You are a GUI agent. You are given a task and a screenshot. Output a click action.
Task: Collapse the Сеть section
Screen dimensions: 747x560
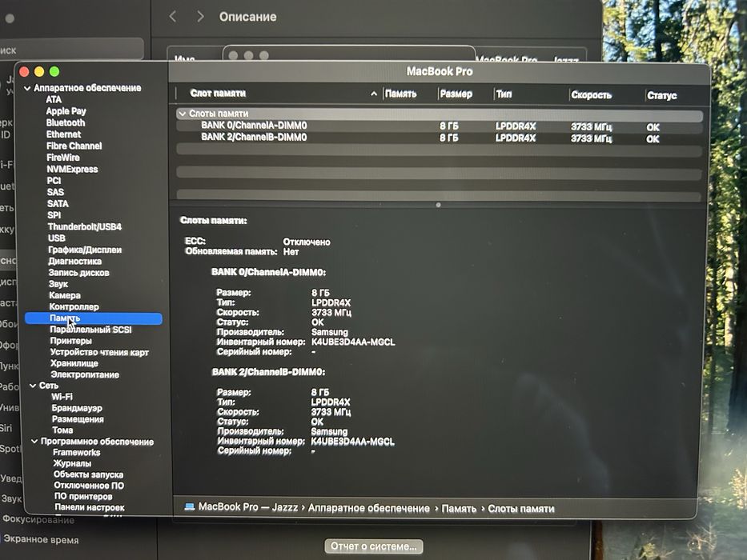[32, 386]
